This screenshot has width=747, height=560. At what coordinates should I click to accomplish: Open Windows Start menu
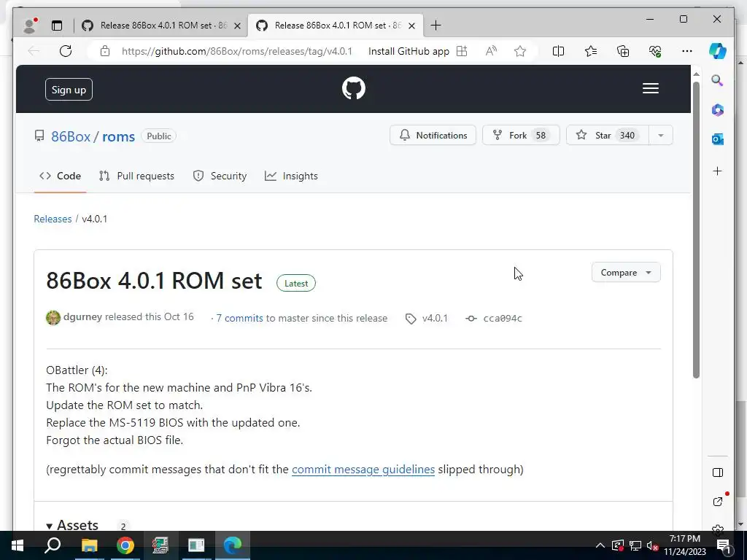click(x=18, y=545)
